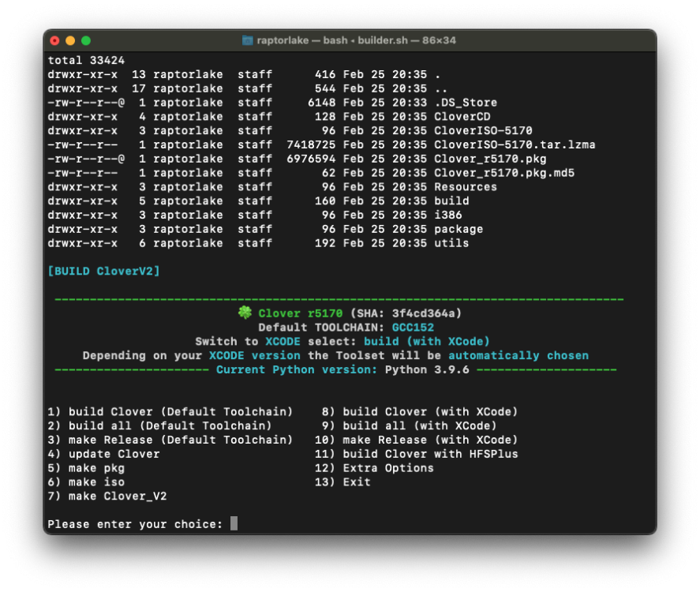Click menu option 4 update Clover
Viewport: 700px width, 592px height.
coord(103,454)
